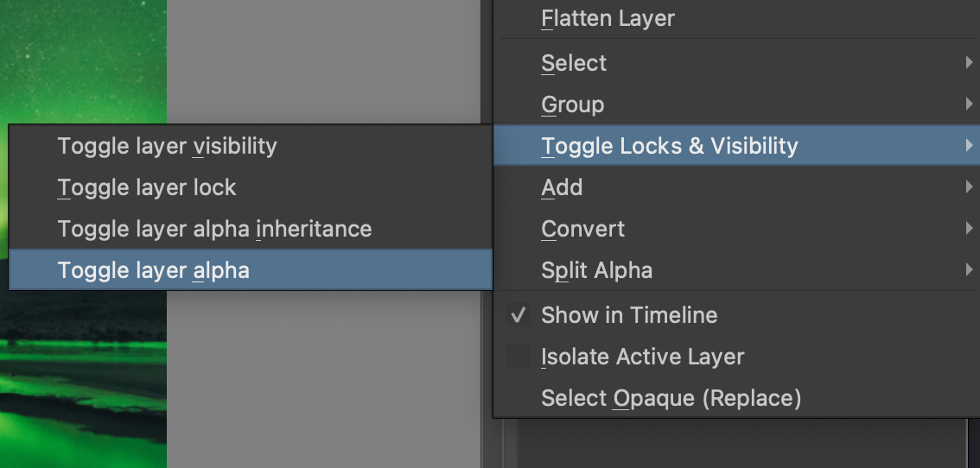This screenshot has width=980, height=468.
Task: Choose Toggle layer alpha inheritance
Action: point(251,229)
